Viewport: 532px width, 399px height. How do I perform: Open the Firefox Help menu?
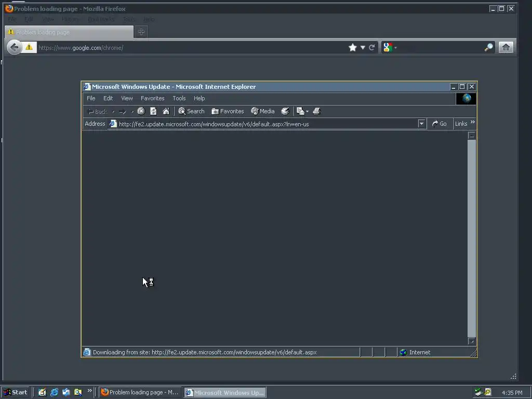[149, 19]
